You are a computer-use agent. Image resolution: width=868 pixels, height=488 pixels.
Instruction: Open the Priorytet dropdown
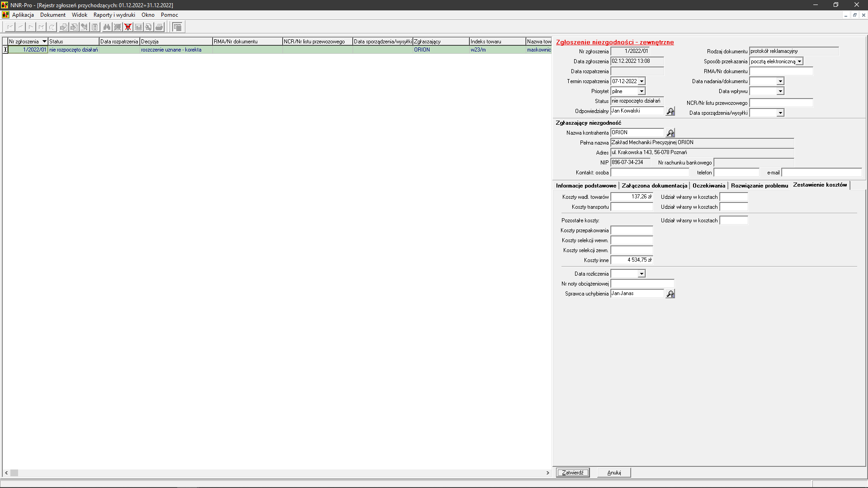[x=642, y=91]
